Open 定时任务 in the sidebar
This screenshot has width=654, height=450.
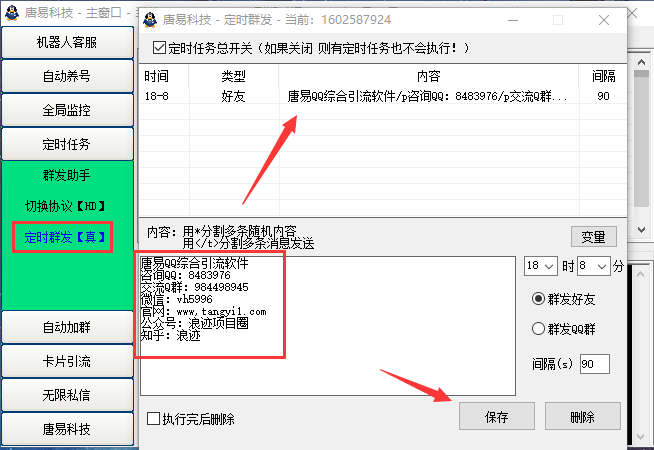67,144
